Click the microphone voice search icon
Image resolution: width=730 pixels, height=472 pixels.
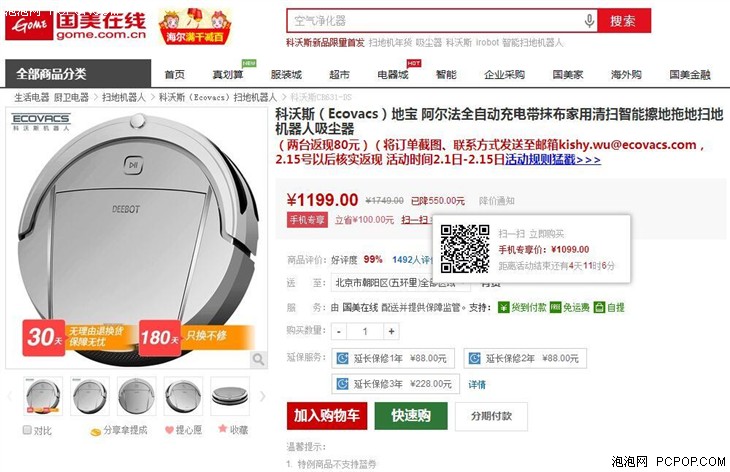click(x=589, y=21)
